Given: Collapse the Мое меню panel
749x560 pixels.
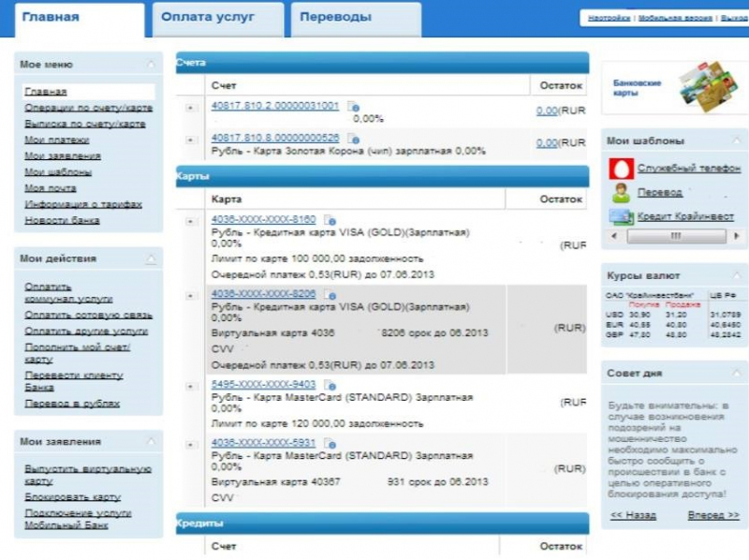Looking at the screenshot, I should pos(151,64).
